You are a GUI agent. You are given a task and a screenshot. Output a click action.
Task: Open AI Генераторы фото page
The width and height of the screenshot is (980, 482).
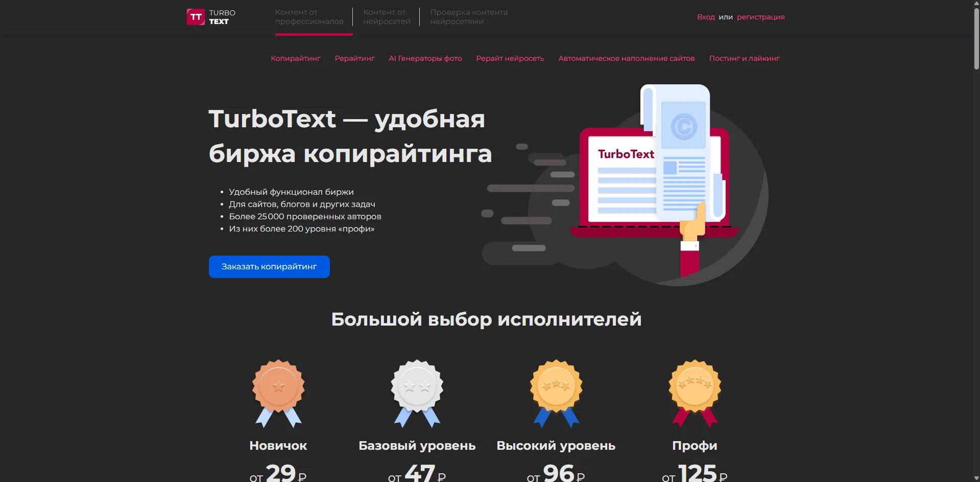pos(425,58)
